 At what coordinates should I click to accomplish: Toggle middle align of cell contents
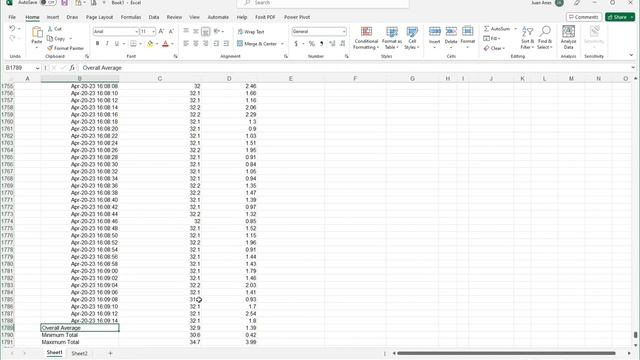click(x=196, y=31)
